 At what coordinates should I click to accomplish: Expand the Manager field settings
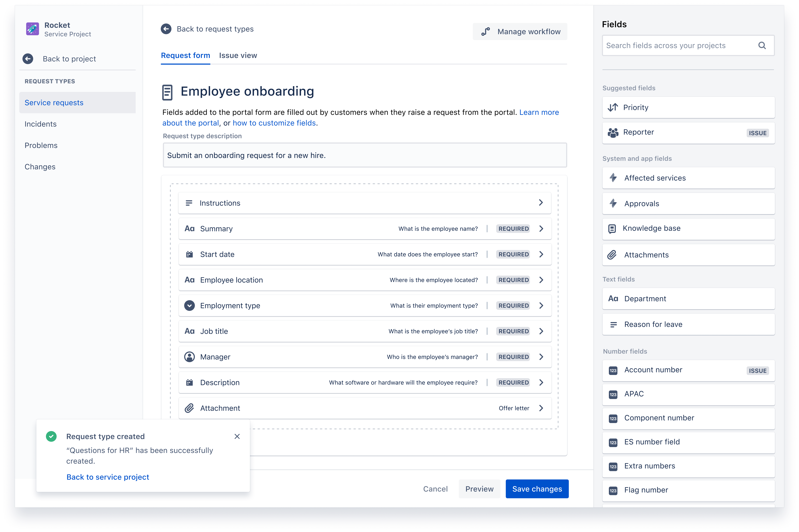541,357
